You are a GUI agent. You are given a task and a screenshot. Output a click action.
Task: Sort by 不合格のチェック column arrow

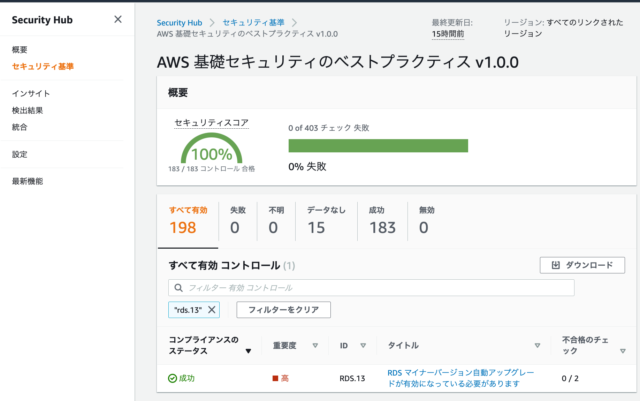[622, 351]
